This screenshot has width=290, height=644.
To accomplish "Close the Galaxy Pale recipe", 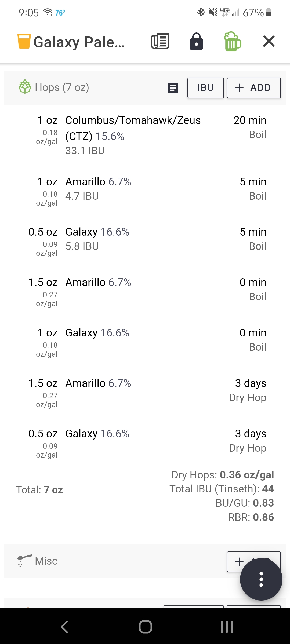I will click(x=269, y=41).
